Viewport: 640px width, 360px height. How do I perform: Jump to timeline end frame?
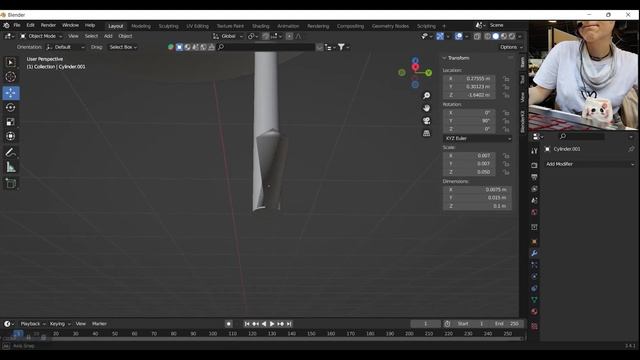[289, 324]
